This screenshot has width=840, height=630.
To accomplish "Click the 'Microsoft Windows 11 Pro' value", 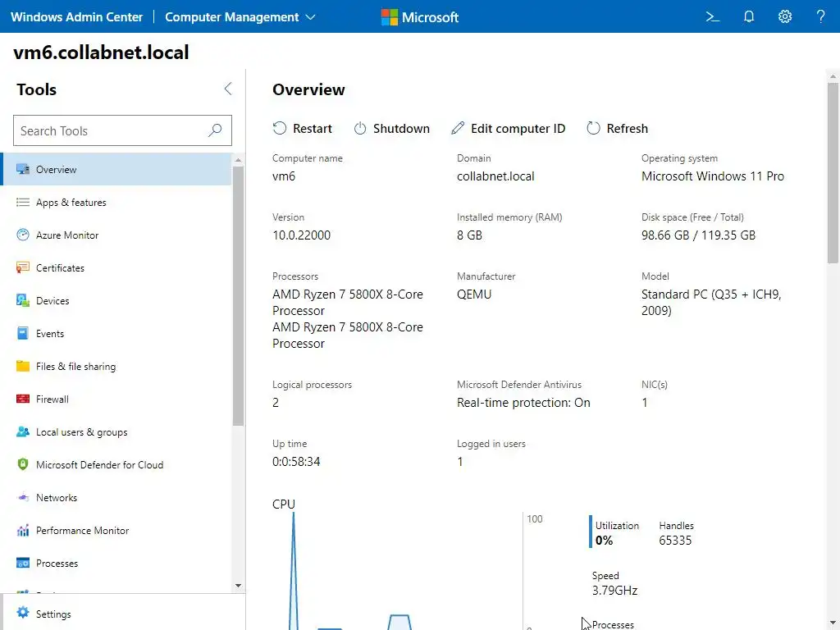I will coord(713,176).
